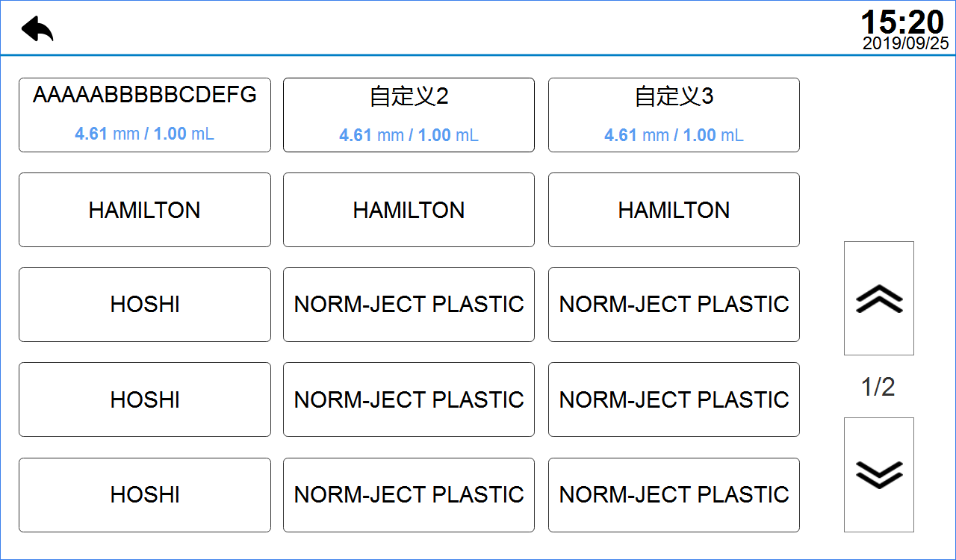Screen dimensions: 956x560
Task: Pick the bottommost HOSHI syringe button
Action: pyautogui.click(x=145, y=494)
